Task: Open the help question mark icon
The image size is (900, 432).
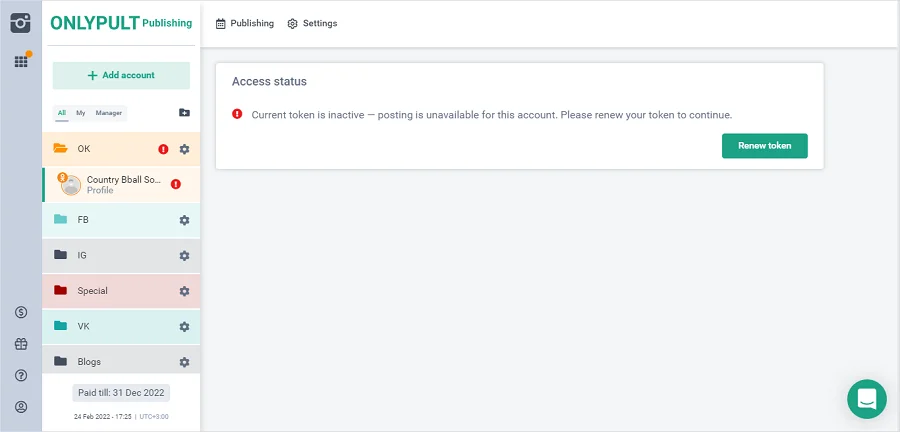Action: click(21, 376)
